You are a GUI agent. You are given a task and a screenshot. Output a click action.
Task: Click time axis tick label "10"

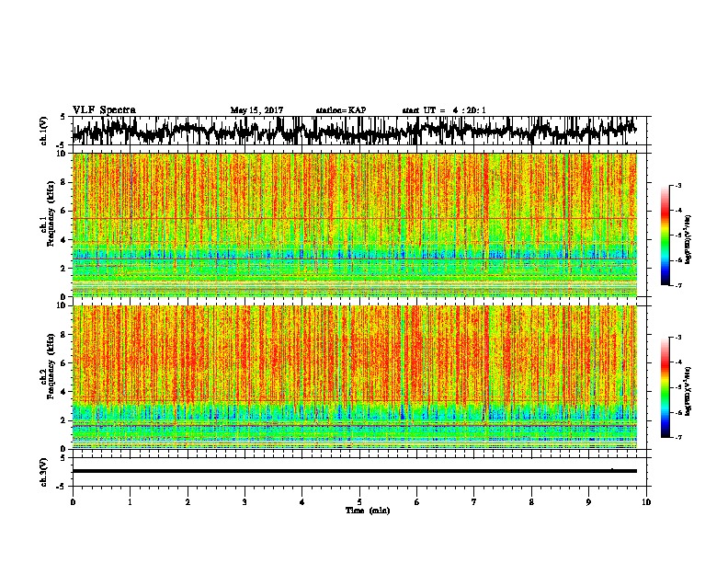coord(646,502)
